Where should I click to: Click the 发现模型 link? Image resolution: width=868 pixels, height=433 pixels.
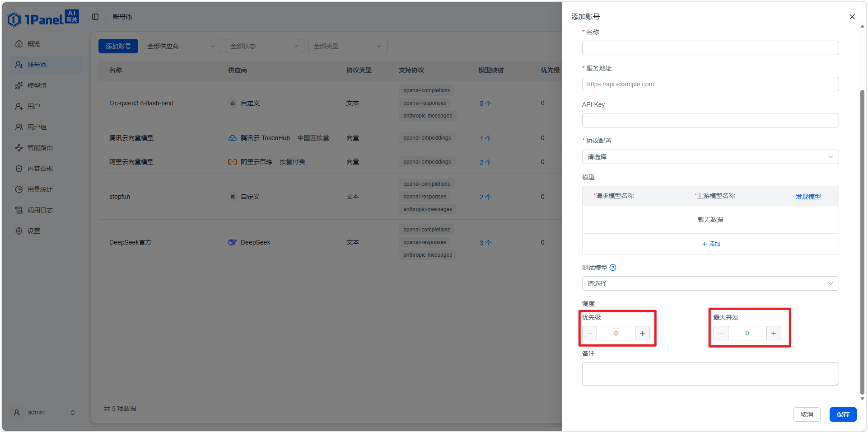click(808, 197)
